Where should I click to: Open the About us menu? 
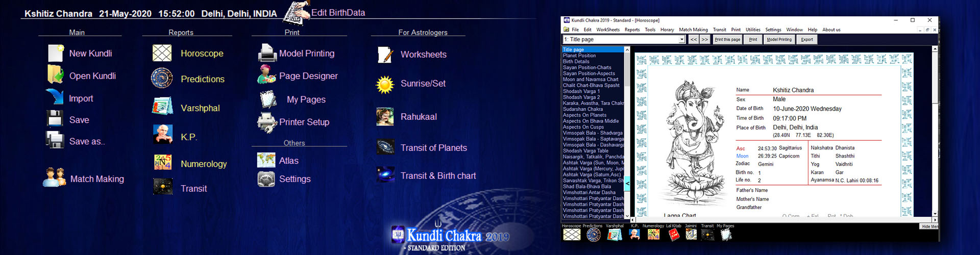pyautogui.click(x=831, y=30)
